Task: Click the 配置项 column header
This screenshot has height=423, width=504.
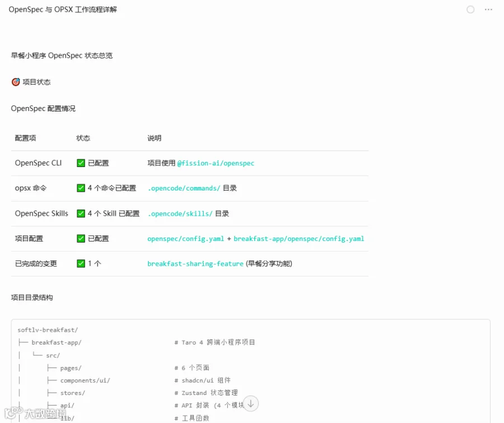Action: [x=25, y=138]
